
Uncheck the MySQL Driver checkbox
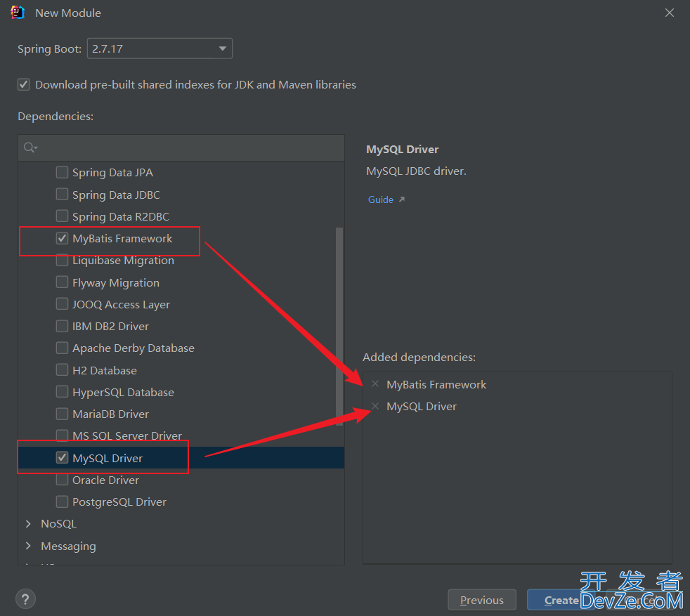point(62,457)
